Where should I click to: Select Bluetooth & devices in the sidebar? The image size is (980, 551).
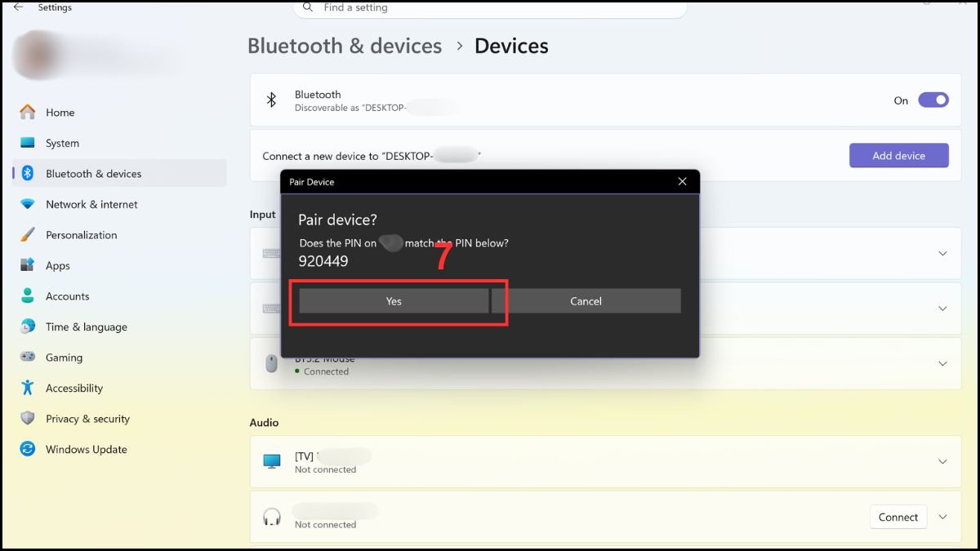[x=119, y=174]
